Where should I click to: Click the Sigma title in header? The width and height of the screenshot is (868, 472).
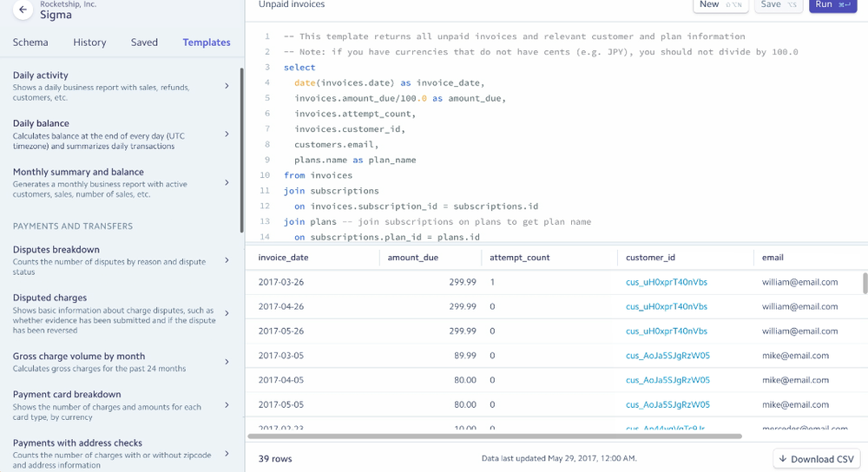click(x=56, y=15)
